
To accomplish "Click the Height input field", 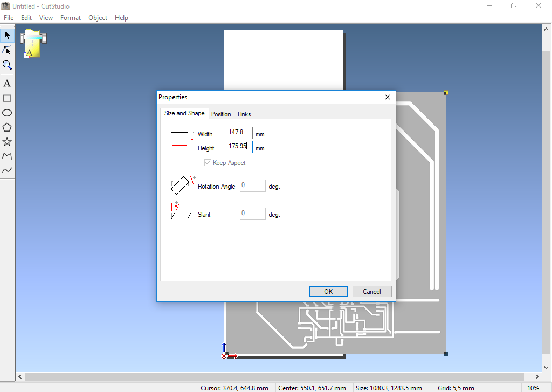I will pos(240,147).
